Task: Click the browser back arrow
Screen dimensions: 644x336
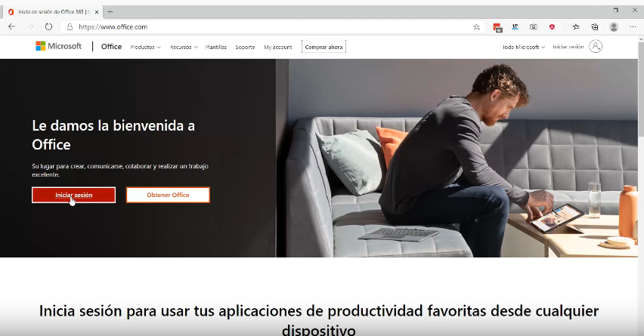Action: [x=11, y=26]
